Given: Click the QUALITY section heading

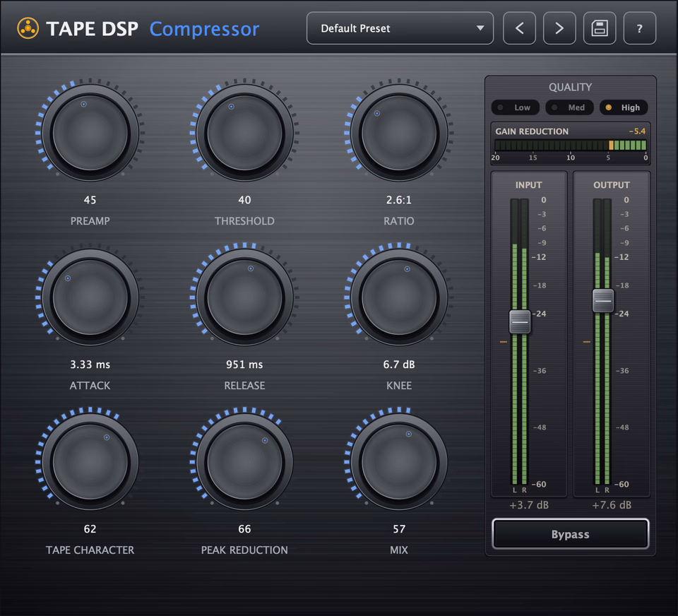Looking at the screenshot, I should 571,87.
